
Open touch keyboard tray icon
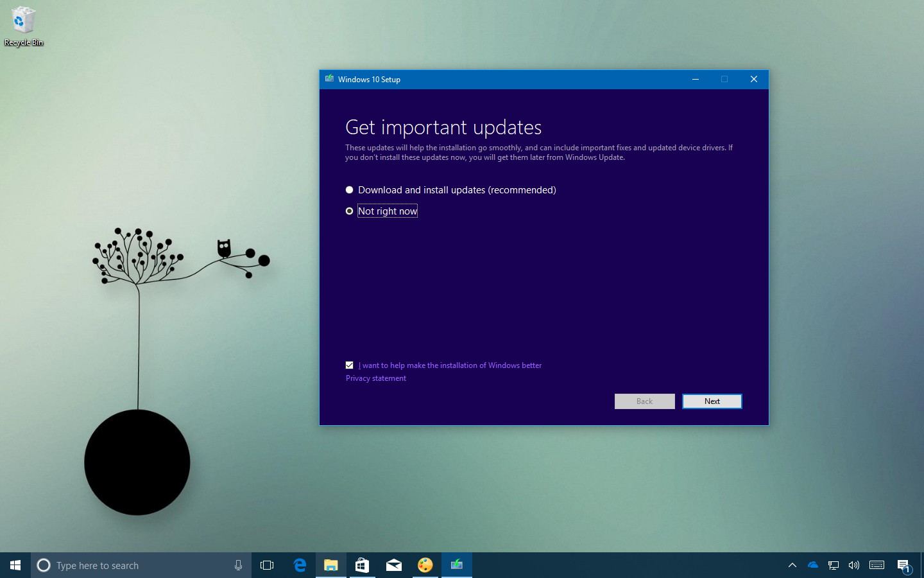[877, 565]
